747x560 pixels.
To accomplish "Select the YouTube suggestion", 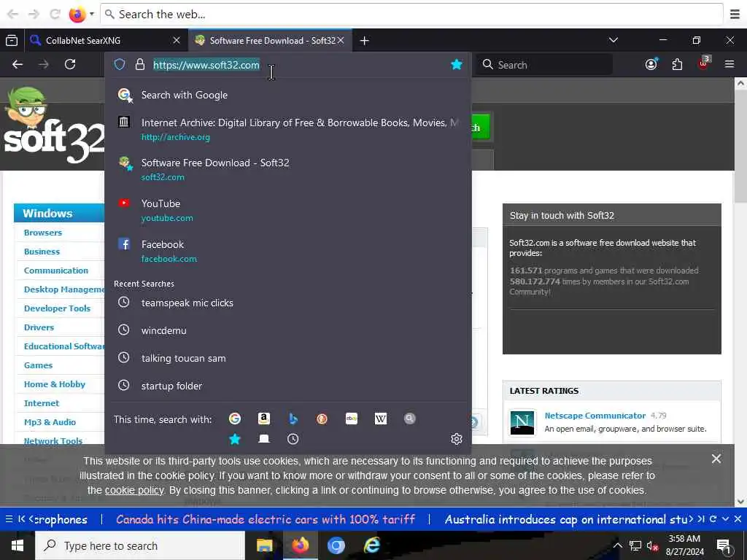I will tap(287, 211).
